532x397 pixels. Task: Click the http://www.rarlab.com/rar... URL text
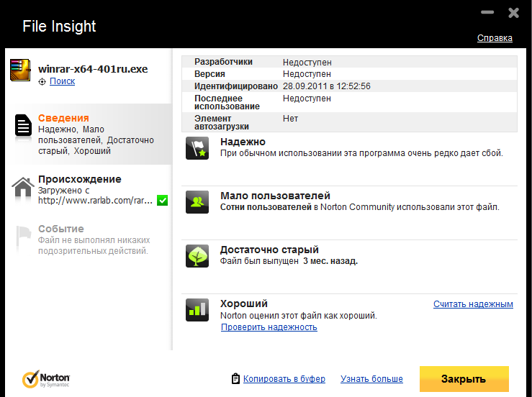(x=95, y=201)
